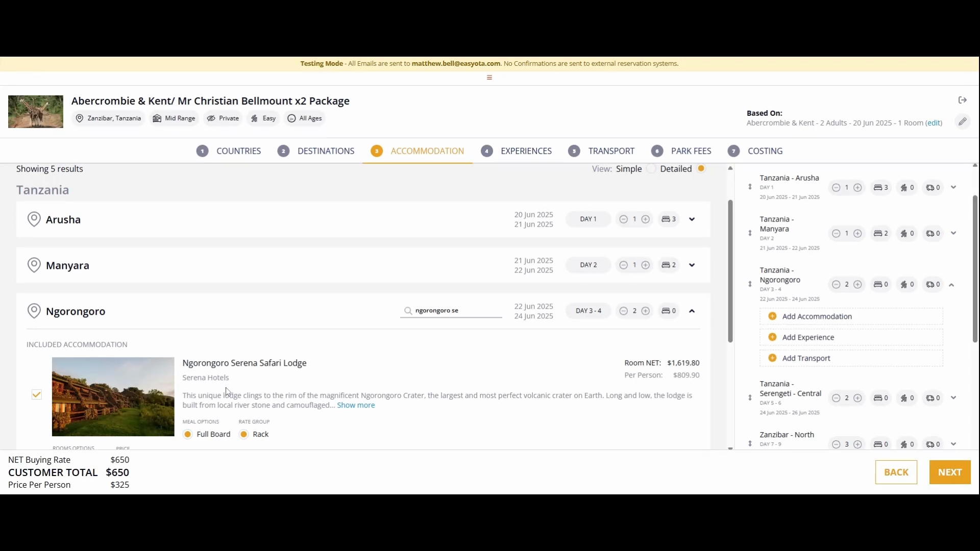Image resolution: width=980 pixels, height=551 pixels.
Task: Open the Ngorongoro Serena lodge photo
Action: pos(113,397)
